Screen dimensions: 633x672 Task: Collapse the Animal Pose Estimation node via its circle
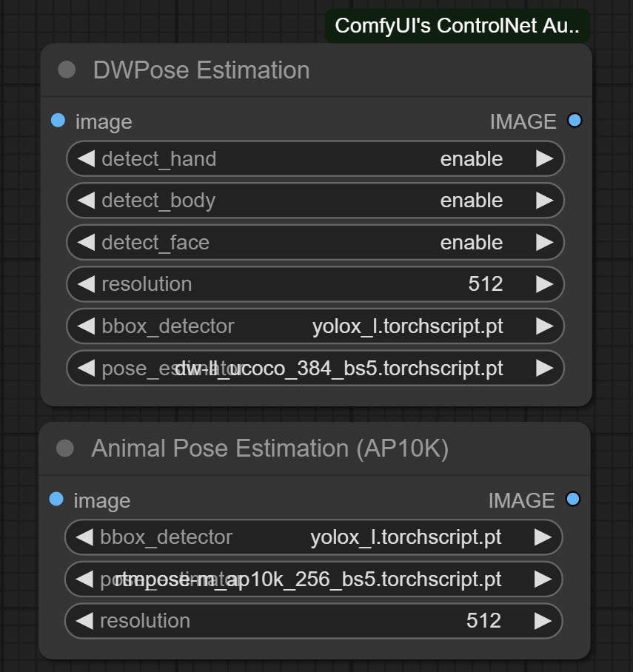pos(65,448)
